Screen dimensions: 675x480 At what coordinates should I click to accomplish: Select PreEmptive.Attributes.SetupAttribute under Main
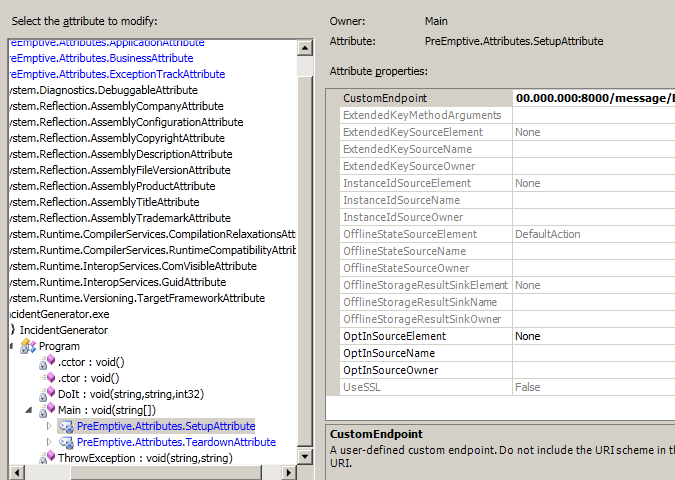coord(166,426)
